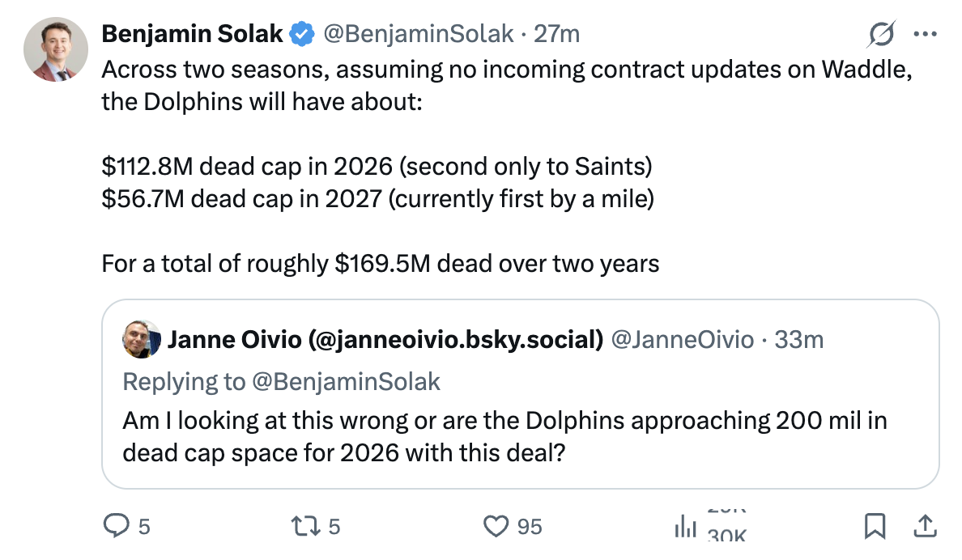Visit the @BenjaminSolak handle in the header
The image size is (962, 560).
(x=419, y=34)
